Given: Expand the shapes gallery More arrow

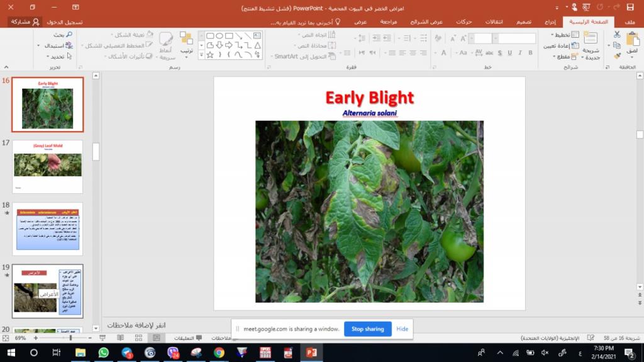Looking at the screenshot, I should coord(201,55).
